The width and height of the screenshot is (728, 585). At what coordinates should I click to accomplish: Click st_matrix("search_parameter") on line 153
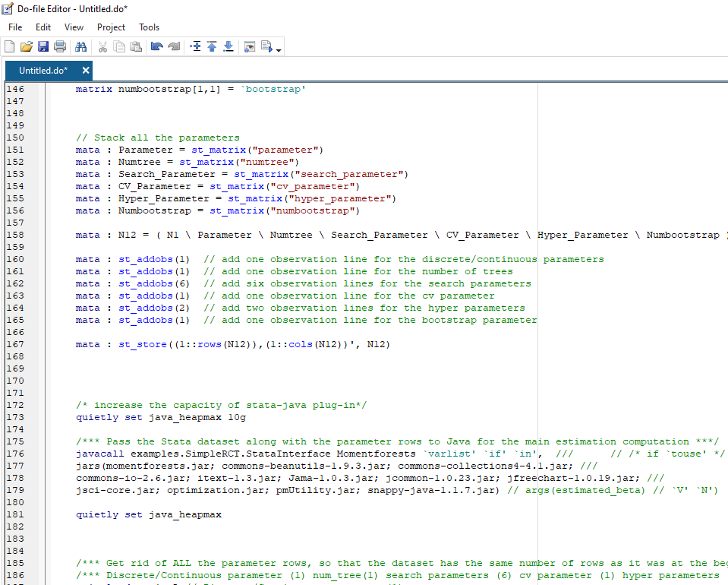(x=321, y=174)
